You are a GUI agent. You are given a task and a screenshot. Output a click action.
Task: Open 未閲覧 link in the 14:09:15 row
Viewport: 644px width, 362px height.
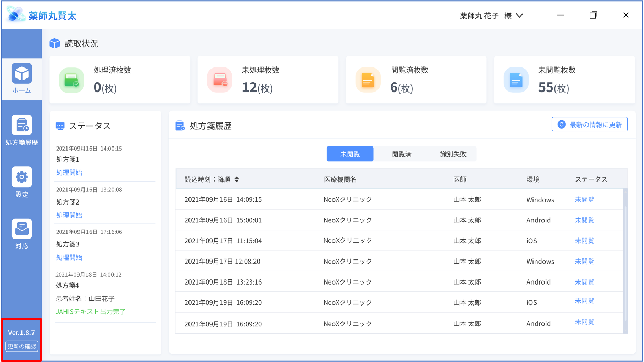584,199
